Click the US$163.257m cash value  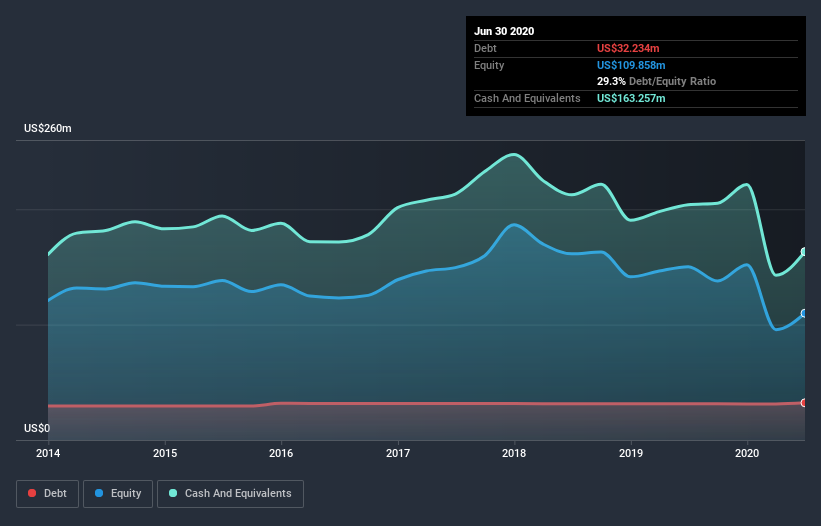(631, 98)
